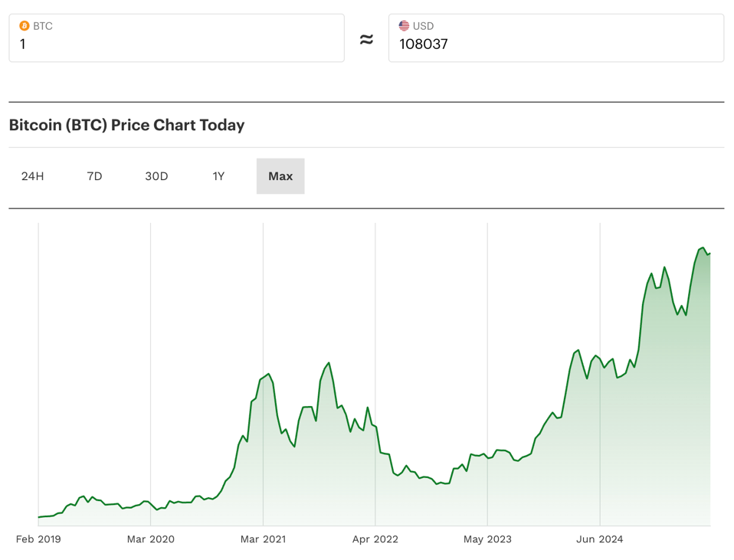The width and height of the screenshot is (734, 560).
Task: Click the Mar 2020 axis label
Action: pyautogui.click(x=151, y=539)
